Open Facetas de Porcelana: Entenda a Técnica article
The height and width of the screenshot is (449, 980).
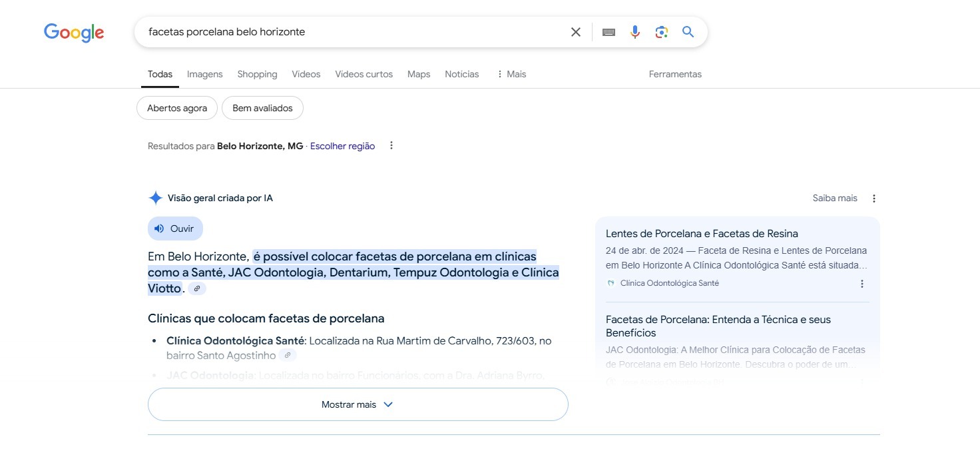click(x=718, y=326)
